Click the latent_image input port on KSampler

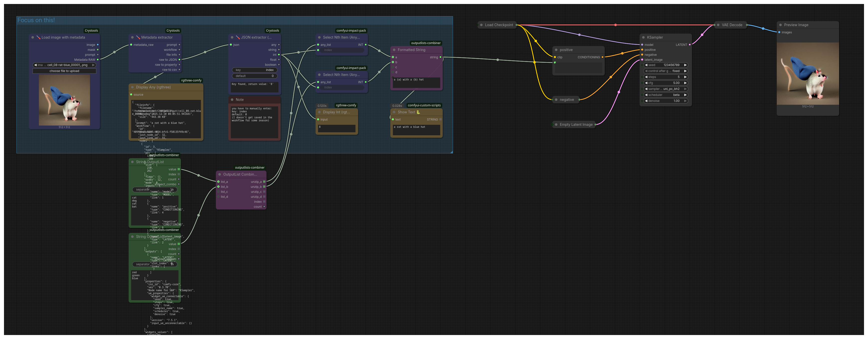pyautogui.click(x=642, y=60)
